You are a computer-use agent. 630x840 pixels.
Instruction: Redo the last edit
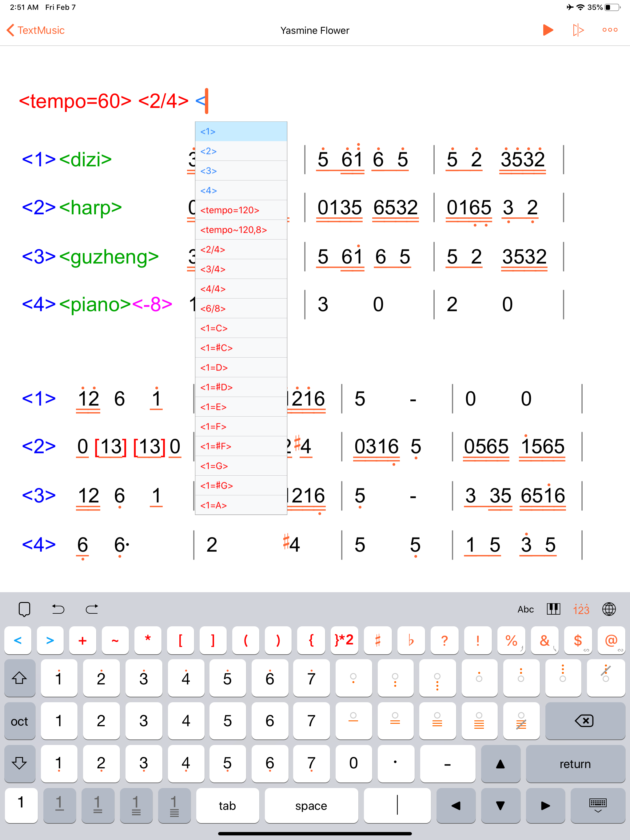92,609
